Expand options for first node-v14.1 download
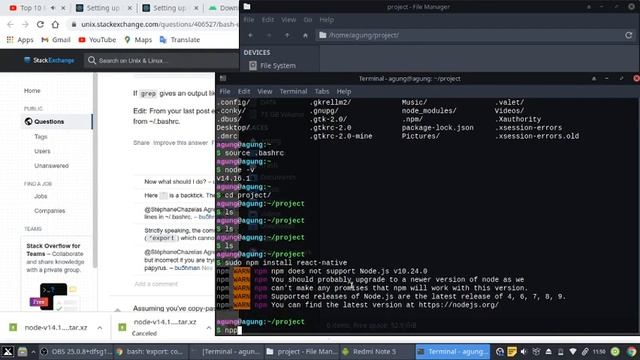 click(x=100, y=327)
